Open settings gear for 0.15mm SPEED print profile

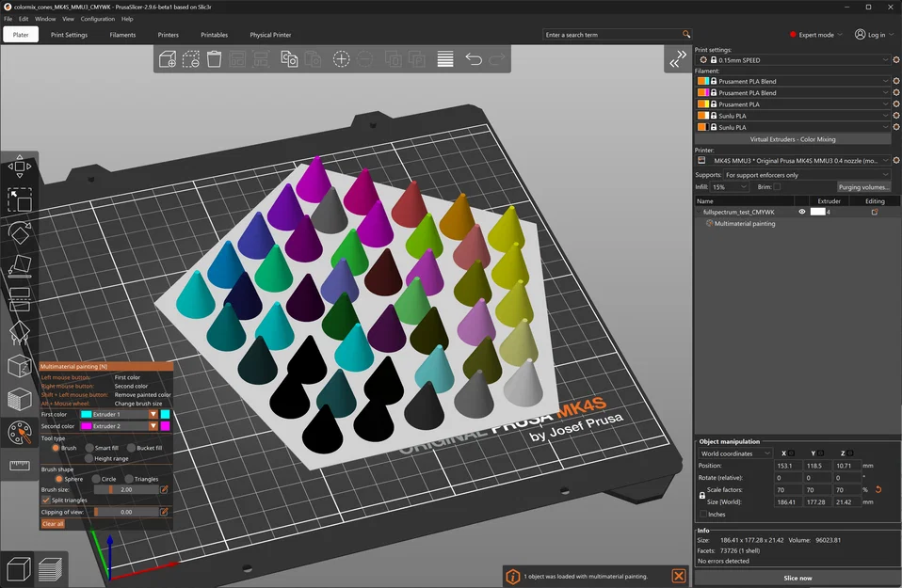click(x=895, y=60)
